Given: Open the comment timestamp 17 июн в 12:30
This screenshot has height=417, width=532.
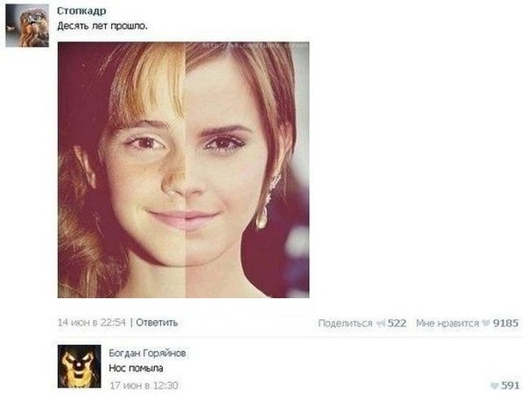Looking at the screenshot, I should [x=144, y=385].
